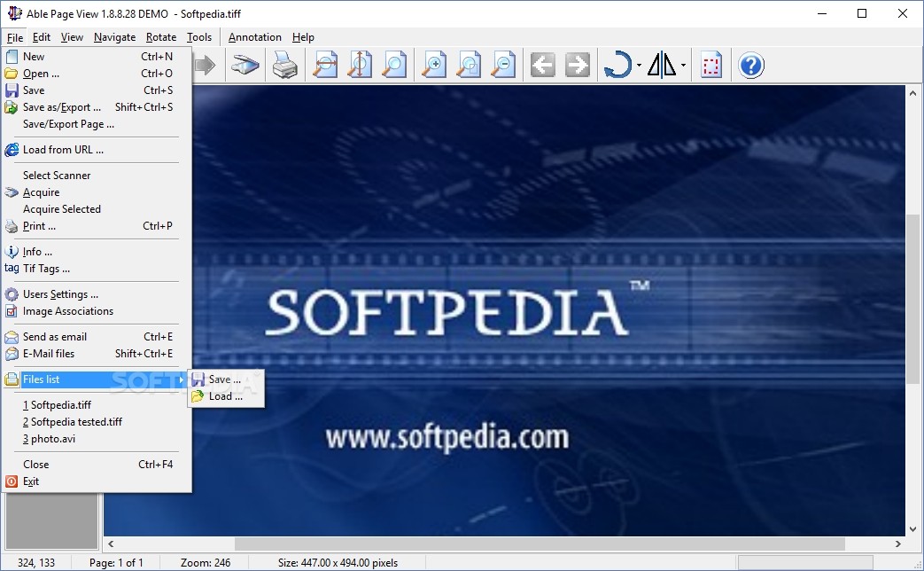924x571 pixels.
Task: Choose Exit from the File menu
Action: tap(97, 481)
